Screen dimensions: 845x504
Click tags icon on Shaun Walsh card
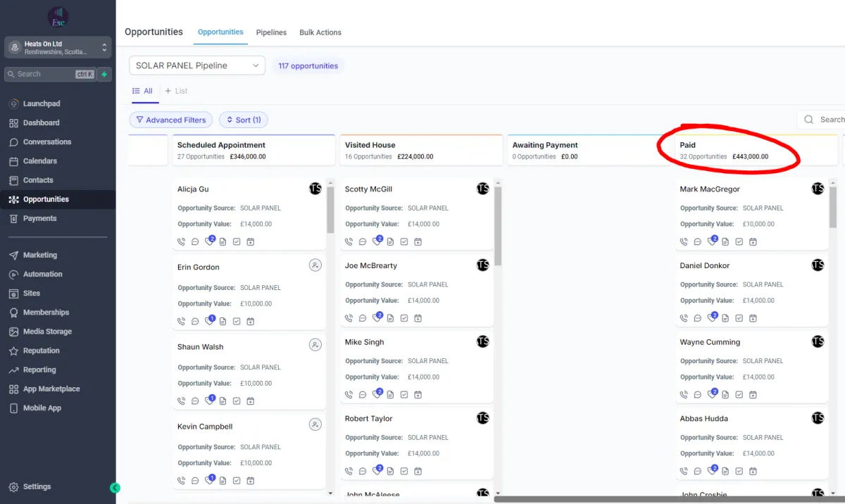tap(209, 401)
